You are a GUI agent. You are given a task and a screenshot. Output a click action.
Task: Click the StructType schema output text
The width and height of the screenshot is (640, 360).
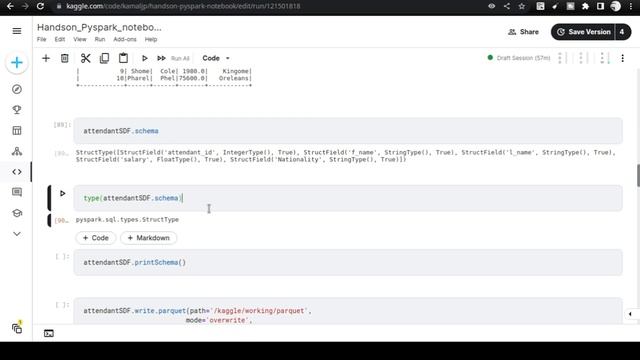coord(345,156)
